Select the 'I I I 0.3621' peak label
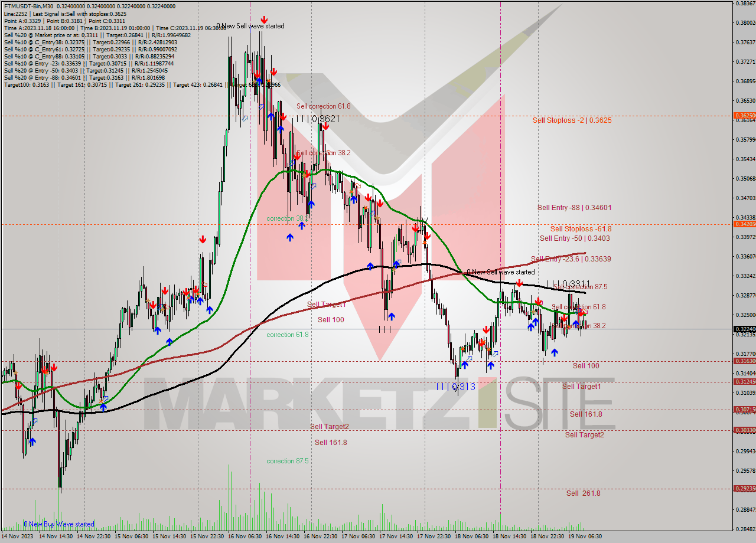The image size is (756, 543). click(x=318, y=119)
